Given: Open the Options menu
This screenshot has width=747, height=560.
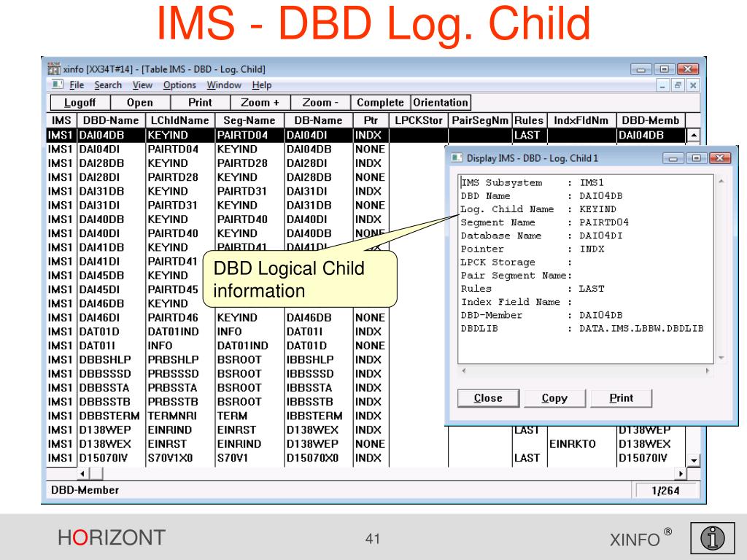Looking at the screenshot, I should (179, 85).
